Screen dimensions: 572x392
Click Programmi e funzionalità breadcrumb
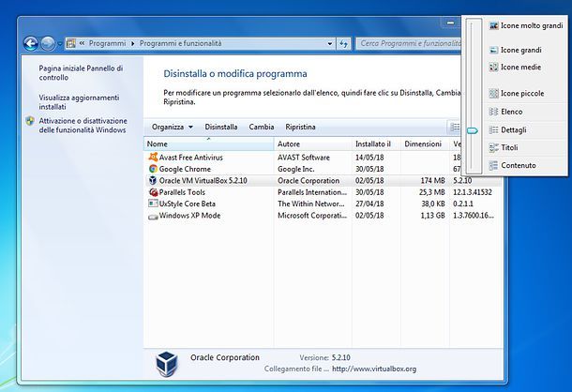[181, 43]
